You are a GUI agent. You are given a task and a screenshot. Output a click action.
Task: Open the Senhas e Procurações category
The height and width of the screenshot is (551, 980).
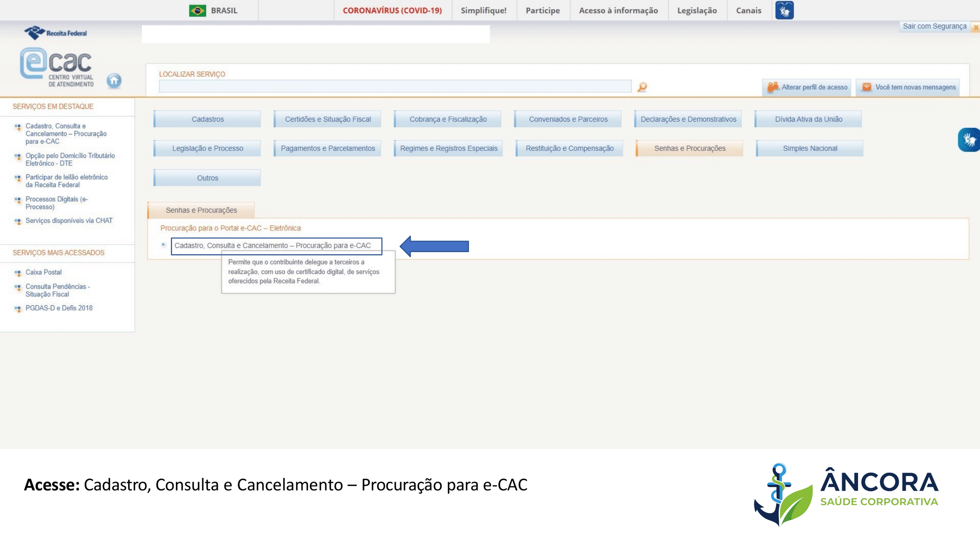pos(690,149)
